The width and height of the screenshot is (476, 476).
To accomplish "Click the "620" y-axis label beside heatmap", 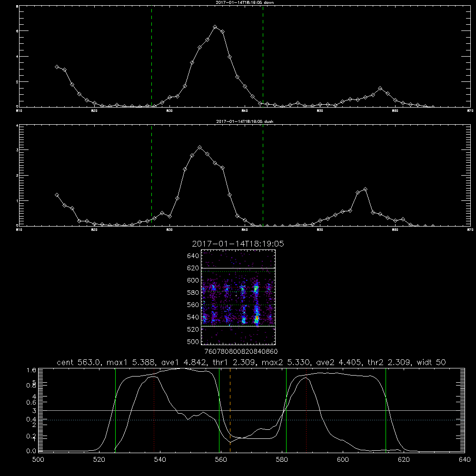I will [x=193, y=268].
